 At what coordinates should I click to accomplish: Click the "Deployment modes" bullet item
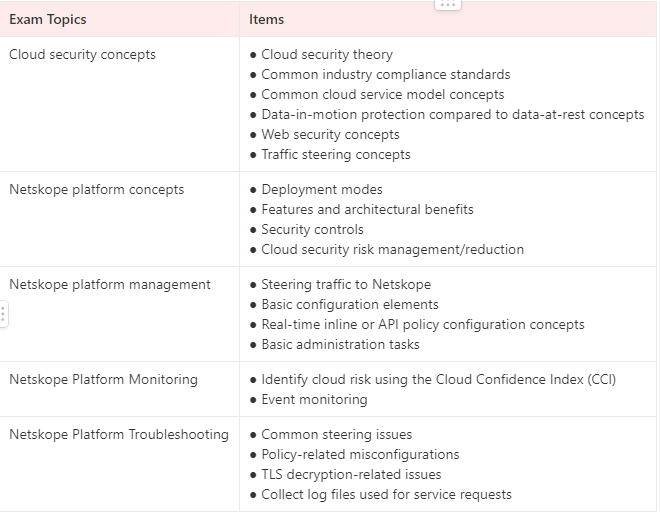pos(321,190)
